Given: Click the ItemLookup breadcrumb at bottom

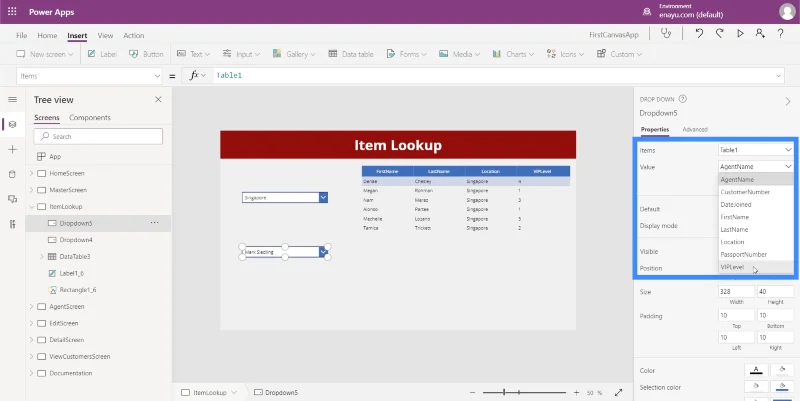Looking at the screenshot, I should [209, 393].
